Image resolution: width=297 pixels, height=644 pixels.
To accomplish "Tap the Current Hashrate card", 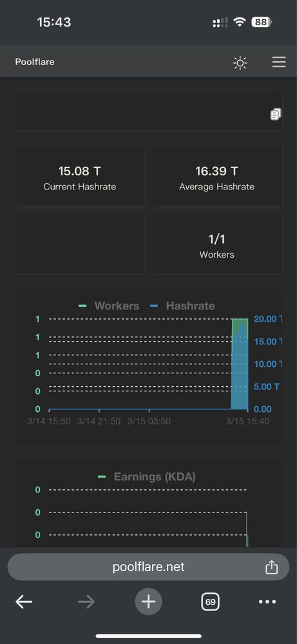I will point(80,175).
